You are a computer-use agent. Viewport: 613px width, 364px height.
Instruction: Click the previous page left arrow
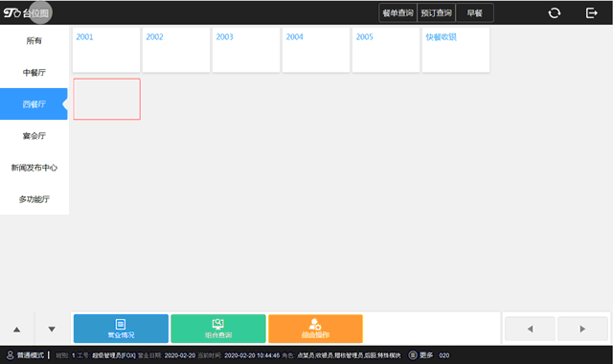(x=530, y=329)
